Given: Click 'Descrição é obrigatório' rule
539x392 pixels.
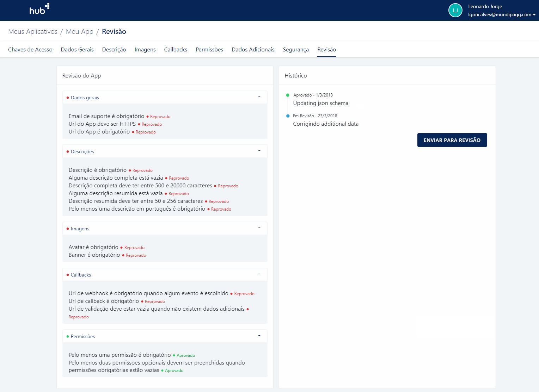Looking at the screenshot, I should [x=98, y=170].
